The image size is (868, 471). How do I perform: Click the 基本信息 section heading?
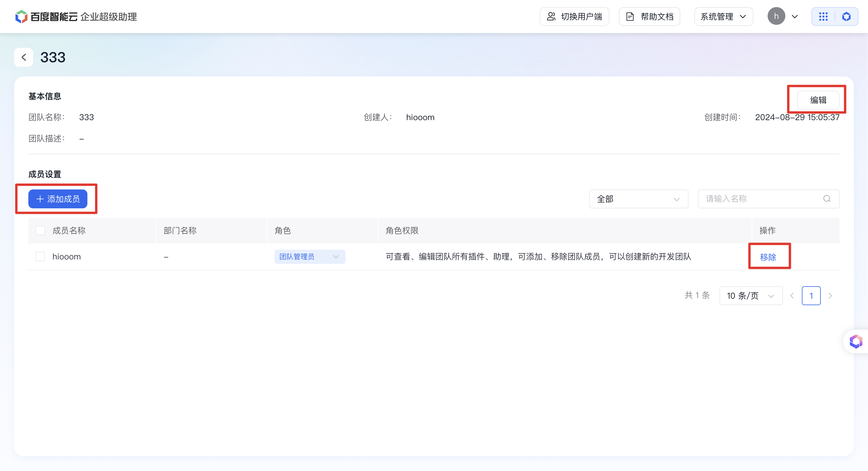(45, 97)
